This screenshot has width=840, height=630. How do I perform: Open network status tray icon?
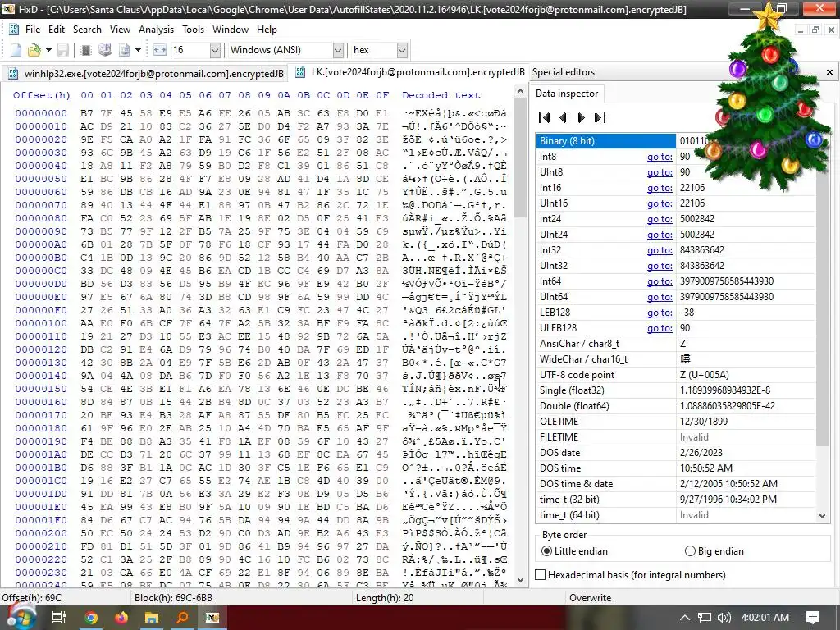point(705,618)
